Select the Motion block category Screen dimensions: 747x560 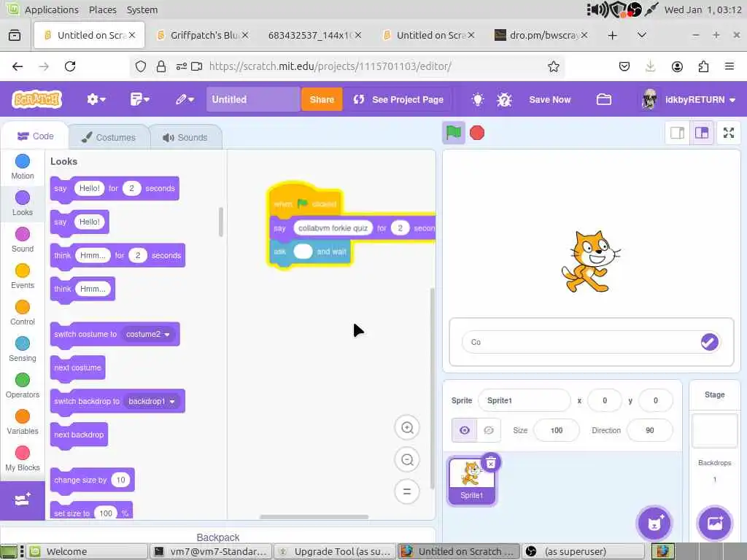point(23,167)
